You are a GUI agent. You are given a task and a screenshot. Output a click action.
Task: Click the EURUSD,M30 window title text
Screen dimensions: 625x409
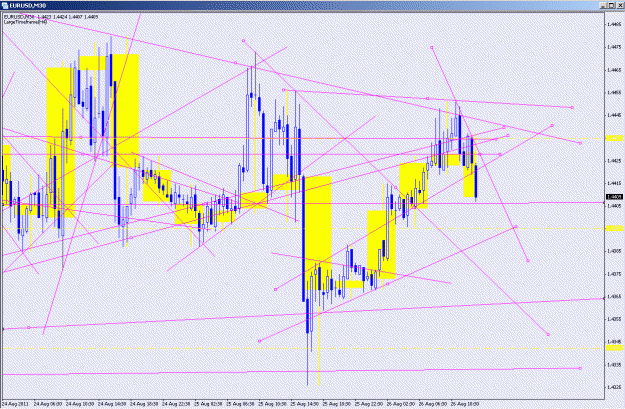click(27, 6)
